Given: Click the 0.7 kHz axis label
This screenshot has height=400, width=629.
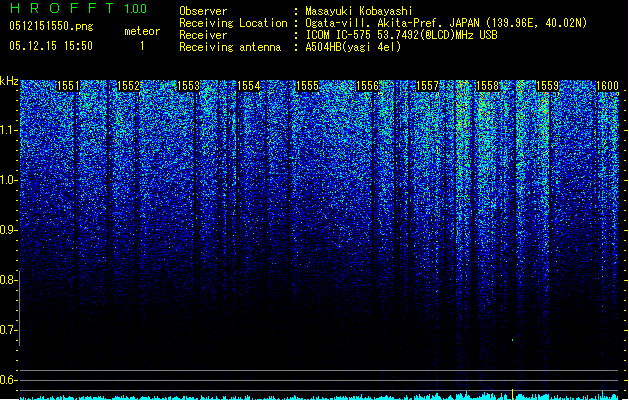Looking at the screenshot, I should 8,330.
